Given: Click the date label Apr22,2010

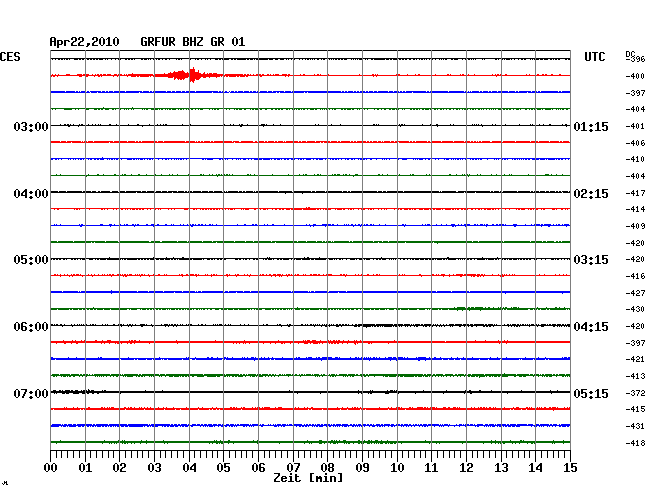Looking at the screenshot, I should [85, 42].
